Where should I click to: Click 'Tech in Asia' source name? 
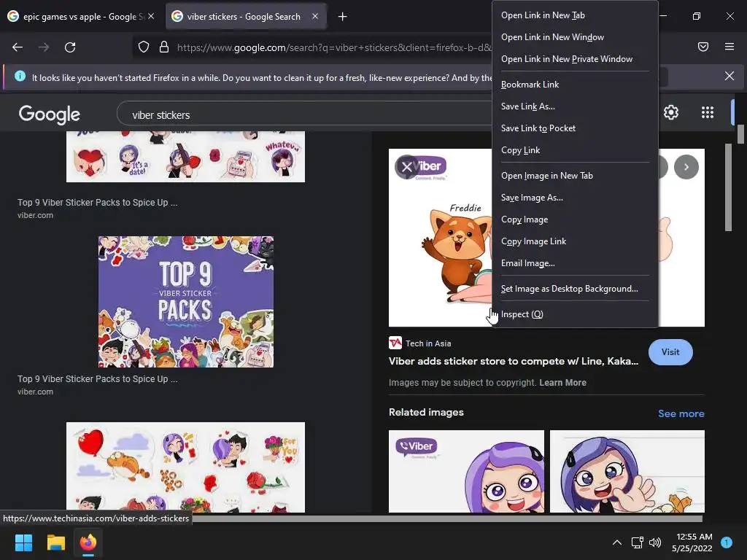pyautogui.click(x=428, y=343)
